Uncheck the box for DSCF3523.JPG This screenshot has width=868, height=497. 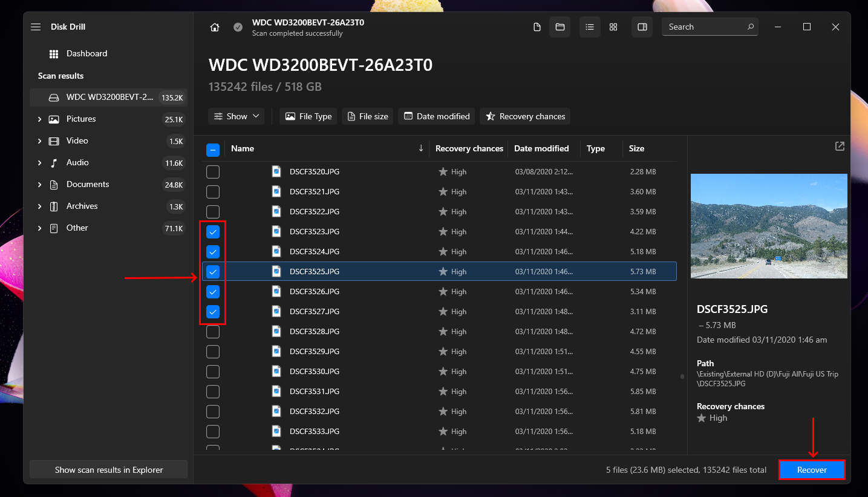click(213, 232)
